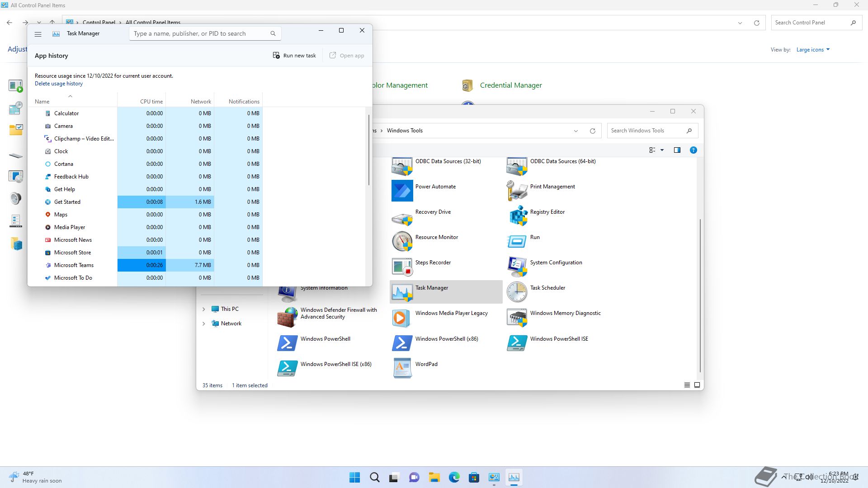The width and height of the screenshot is (868, 488).
Task: Select Microsoft To Do row
Action: click(x=146, y=278)
